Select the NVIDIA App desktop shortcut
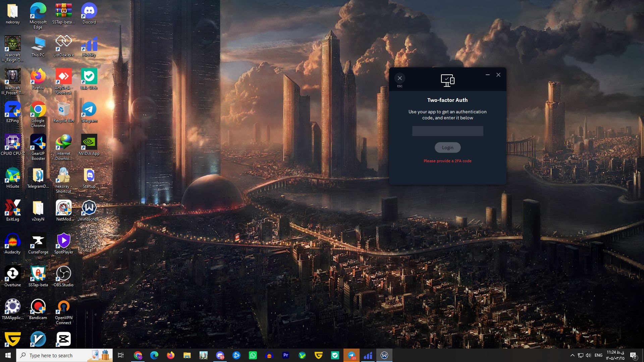Screen dimensions: 644x362 coord(89,145)
